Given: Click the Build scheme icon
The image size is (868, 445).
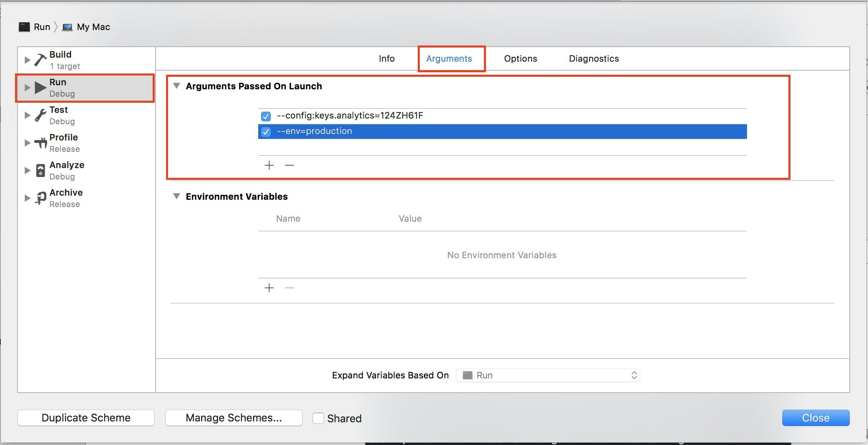Looking at the screenshot, I should coord(40,58).
